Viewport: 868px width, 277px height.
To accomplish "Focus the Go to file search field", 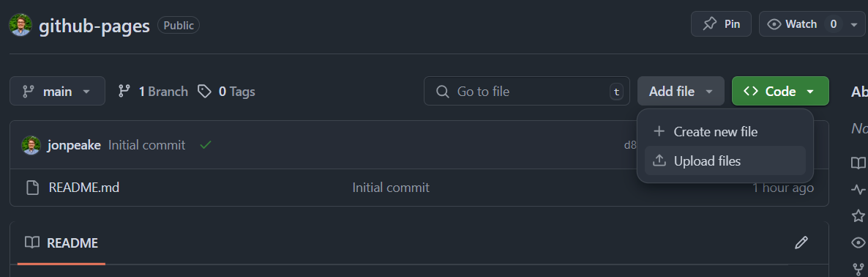I will point(526,91).
